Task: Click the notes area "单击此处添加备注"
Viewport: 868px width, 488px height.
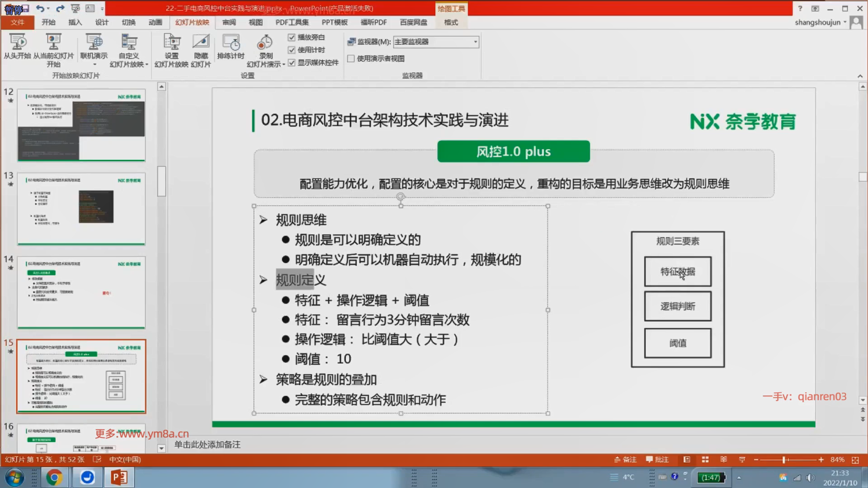Action: (208, 445)
